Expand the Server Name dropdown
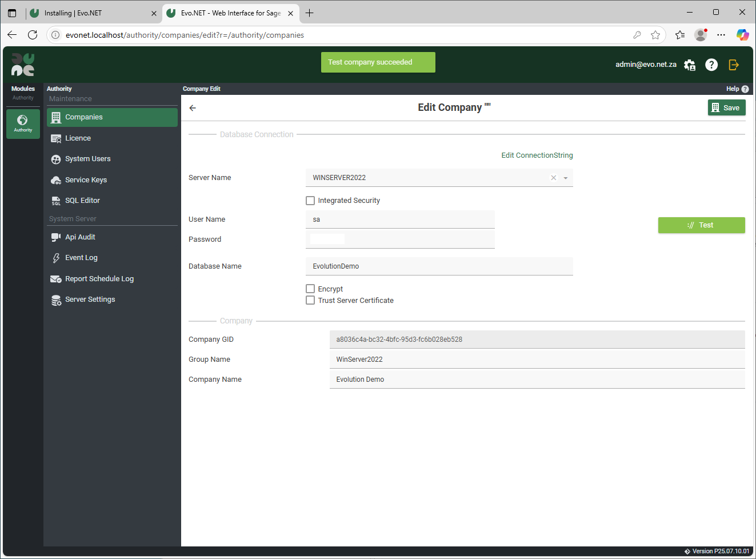Screen dimensions: 756x559 (566, 178)
